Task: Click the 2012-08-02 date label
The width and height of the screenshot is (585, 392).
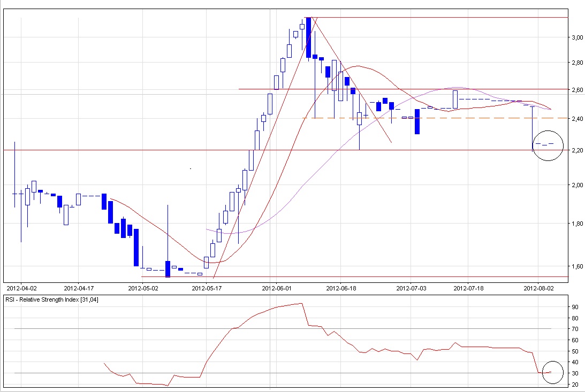Action: [x=538, y=288]
